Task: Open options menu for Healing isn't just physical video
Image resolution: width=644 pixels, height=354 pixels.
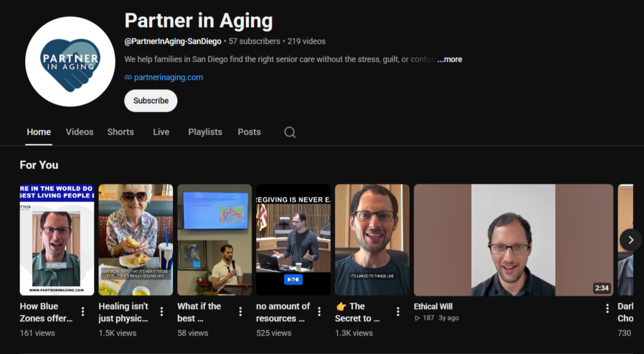Action: 162,312
